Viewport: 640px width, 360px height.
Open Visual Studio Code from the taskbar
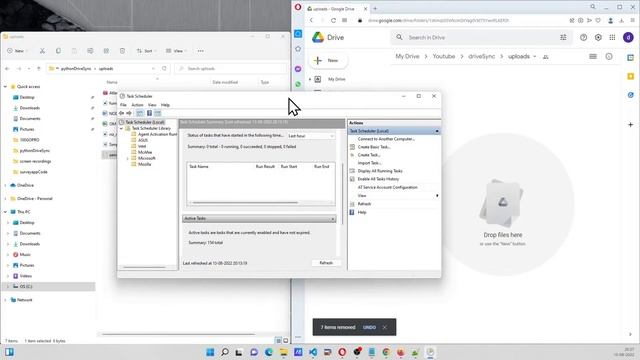pyautogui.click(x=313, y=352)
